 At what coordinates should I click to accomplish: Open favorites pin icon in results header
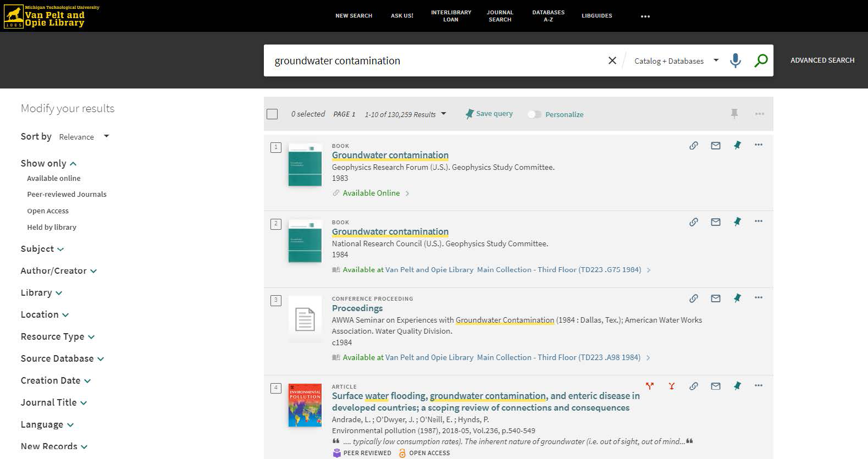click(734, 114)
